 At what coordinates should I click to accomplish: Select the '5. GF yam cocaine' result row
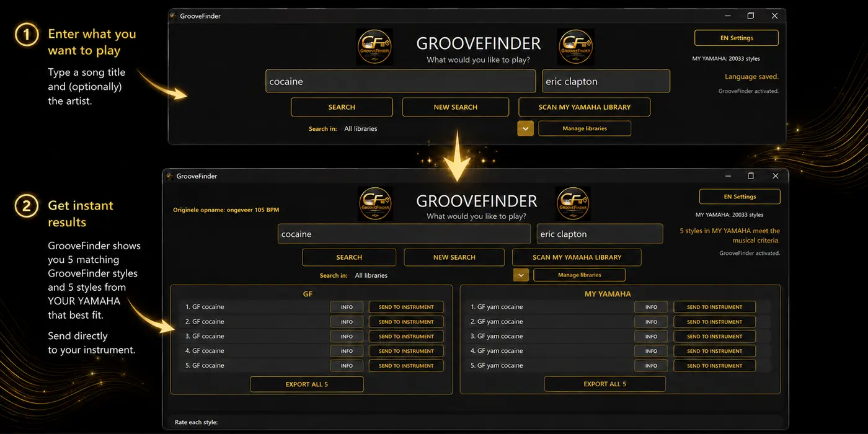coord(619,366)
